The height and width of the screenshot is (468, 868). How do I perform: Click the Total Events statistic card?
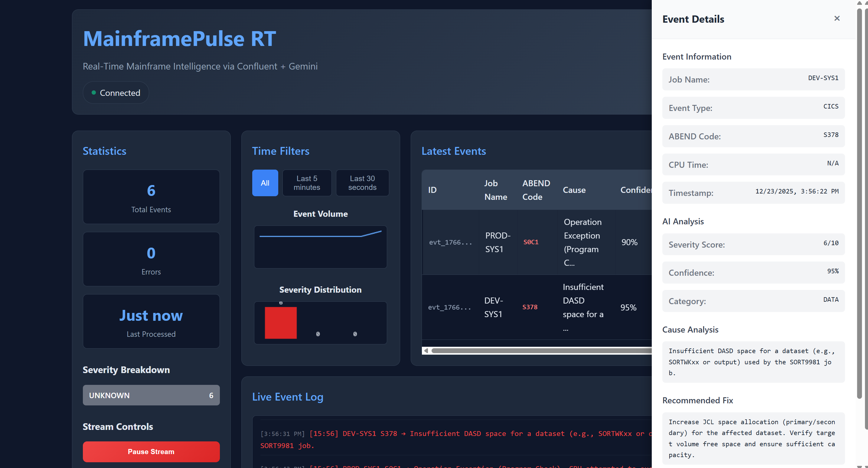click(151, 197)
